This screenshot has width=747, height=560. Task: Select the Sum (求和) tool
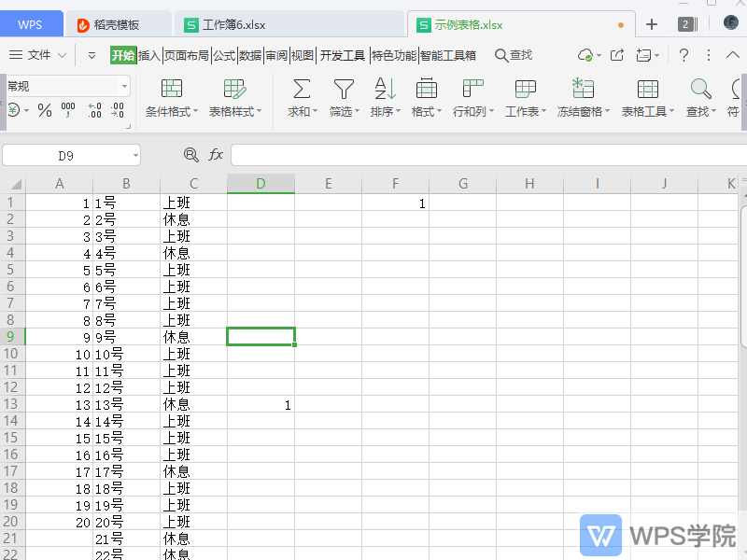[x=301, y=101]
